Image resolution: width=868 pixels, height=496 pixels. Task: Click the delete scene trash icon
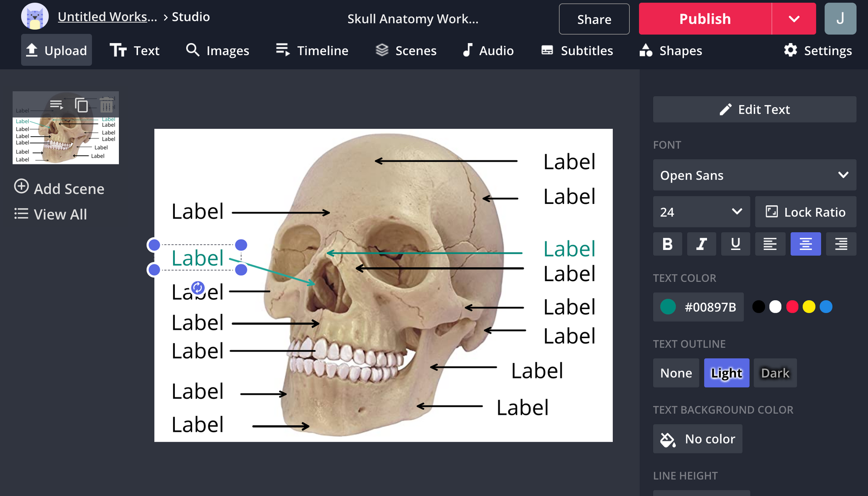tap(106, 105)
